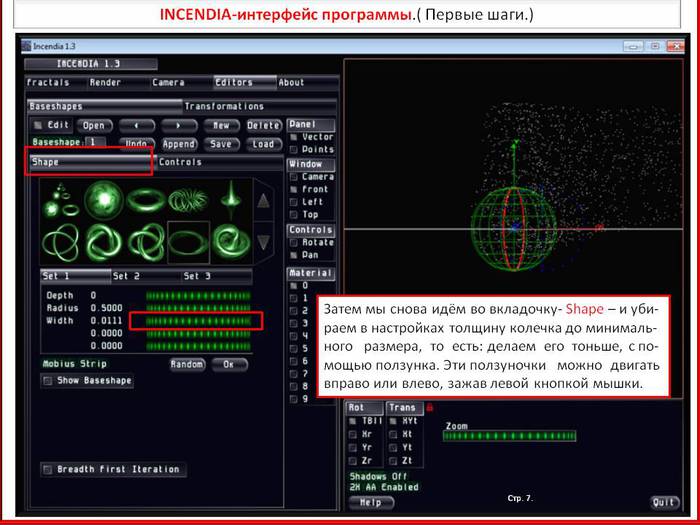Choose the torus ring baseshape thumbnail
The height and width of the screenshot is (525, 700).
146,200
